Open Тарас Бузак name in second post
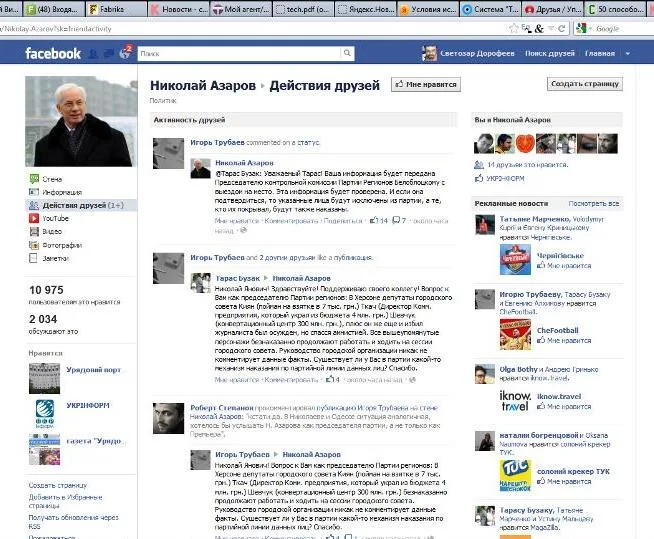This screenshot has width=654, height=539. [x=237, y=278]
